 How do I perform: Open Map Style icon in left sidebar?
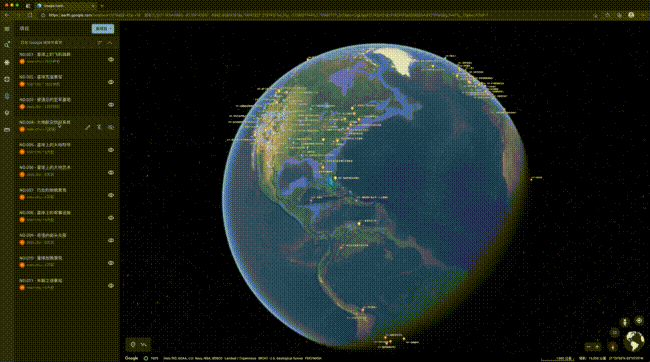coord(7,113)
